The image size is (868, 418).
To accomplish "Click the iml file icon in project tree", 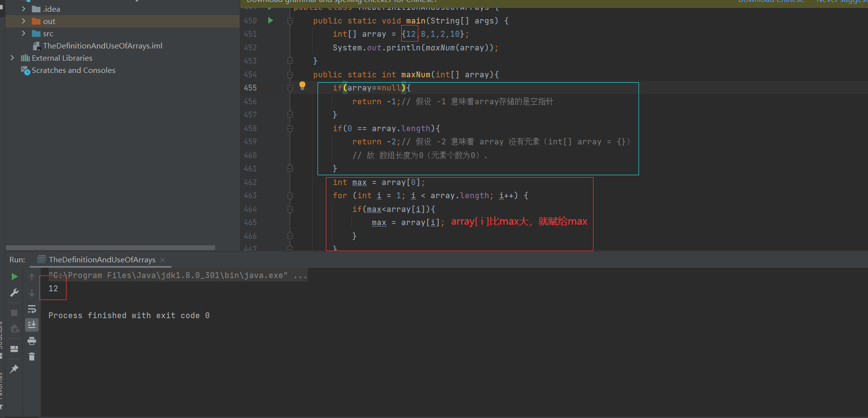I will coord(36,46).
